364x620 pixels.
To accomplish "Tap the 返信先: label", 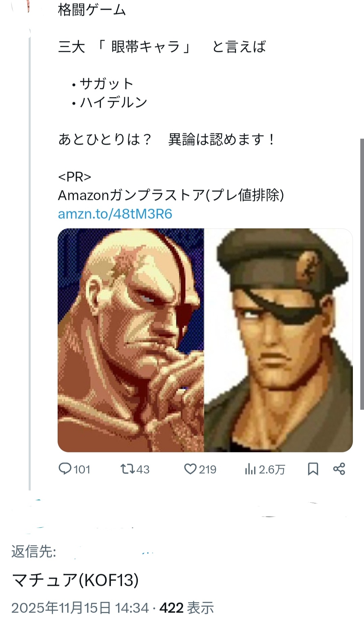I will (34, 552).
